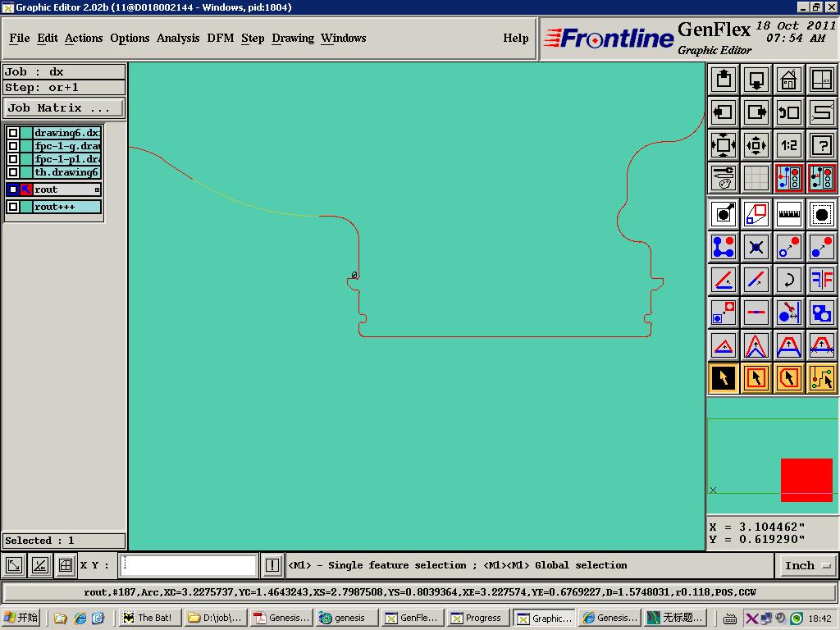Open the Step menu

tap(253, 38)
